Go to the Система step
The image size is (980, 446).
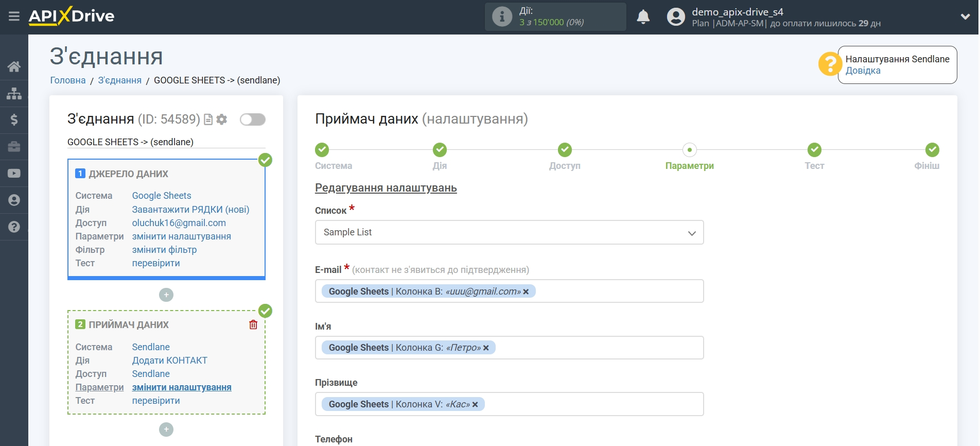(x=322, y=150)
